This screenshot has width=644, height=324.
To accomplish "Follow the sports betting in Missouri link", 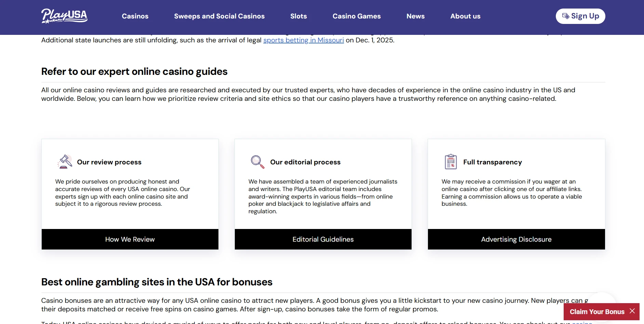I will pyautogui.click(x=303, y=40).
